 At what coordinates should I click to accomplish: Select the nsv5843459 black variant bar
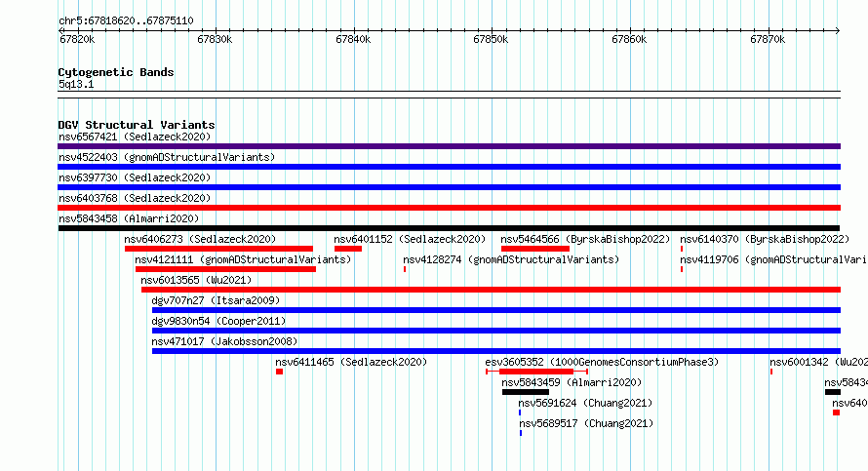[x=526, y=392]
